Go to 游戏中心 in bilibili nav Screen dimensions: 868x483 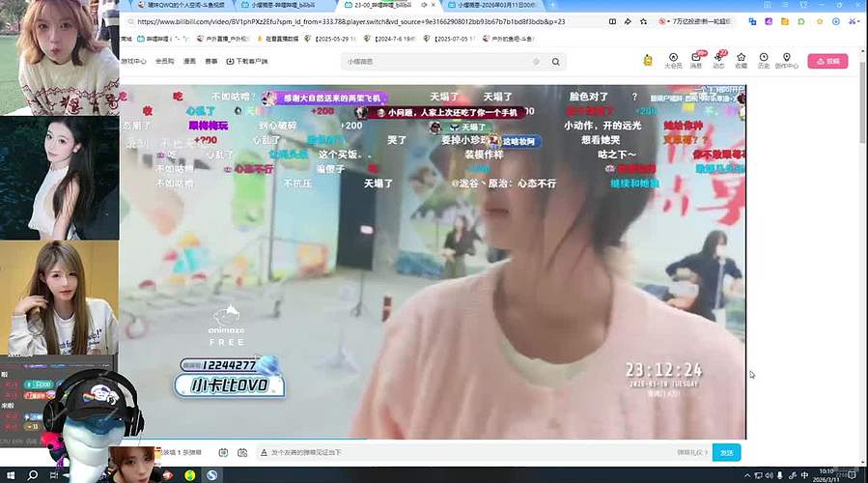[x=133, y=62]
